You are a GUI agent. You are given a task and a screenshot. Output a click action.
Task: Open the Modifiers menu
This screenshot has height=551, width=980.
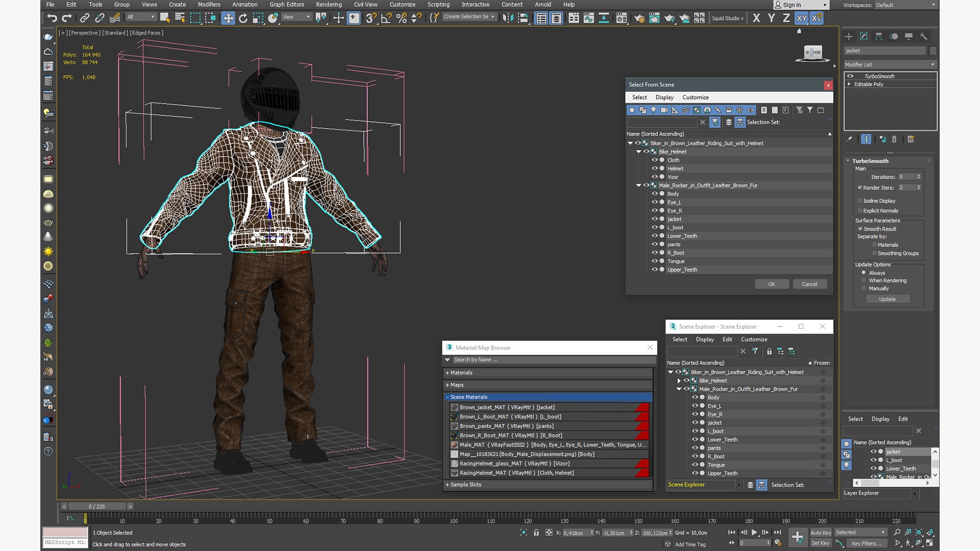tap(209, 5)
